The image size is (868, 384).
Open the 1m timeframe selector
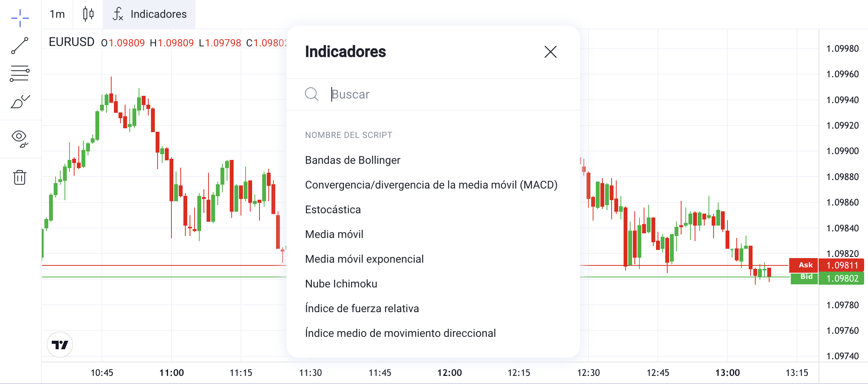click(57, 14)
